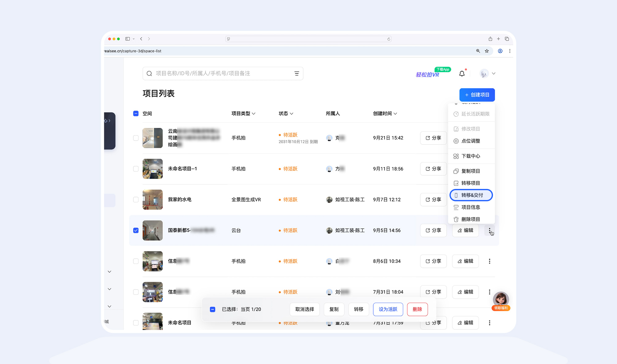Click the 轻松拍VR download App logo
617x364 pixels.
[433, 73]
